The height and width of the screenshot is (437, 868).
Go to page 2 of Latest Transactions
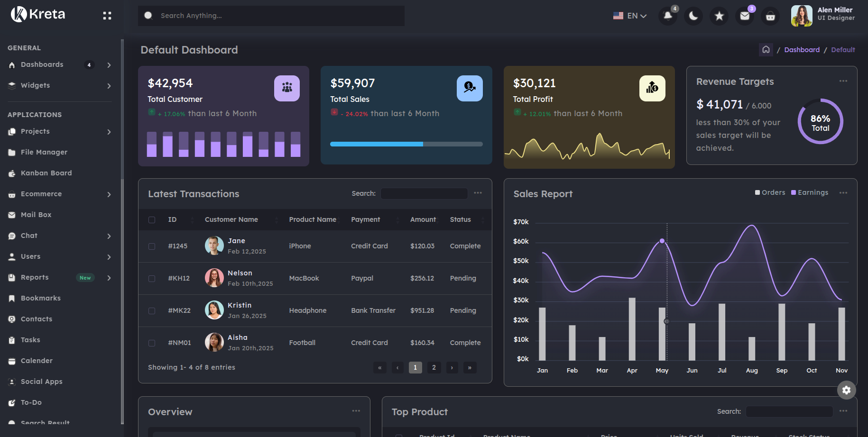click(x=434, y=367)
